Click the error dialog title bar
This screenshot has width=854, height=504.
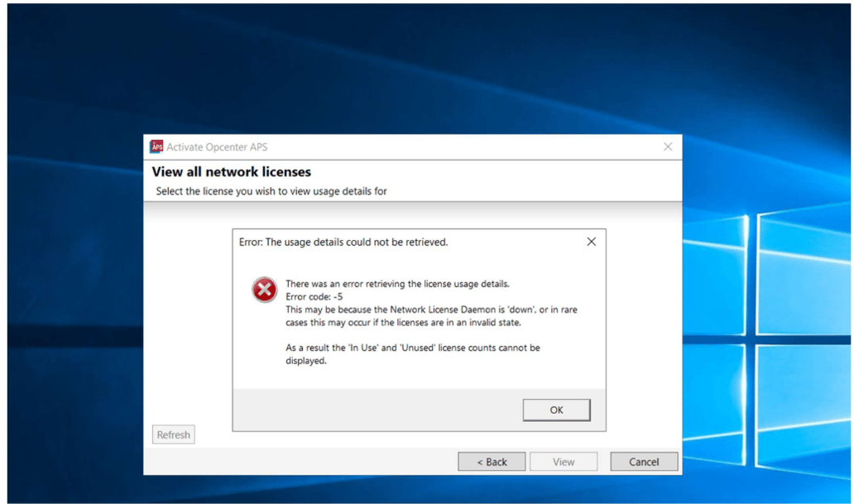(x=414, y=242)
